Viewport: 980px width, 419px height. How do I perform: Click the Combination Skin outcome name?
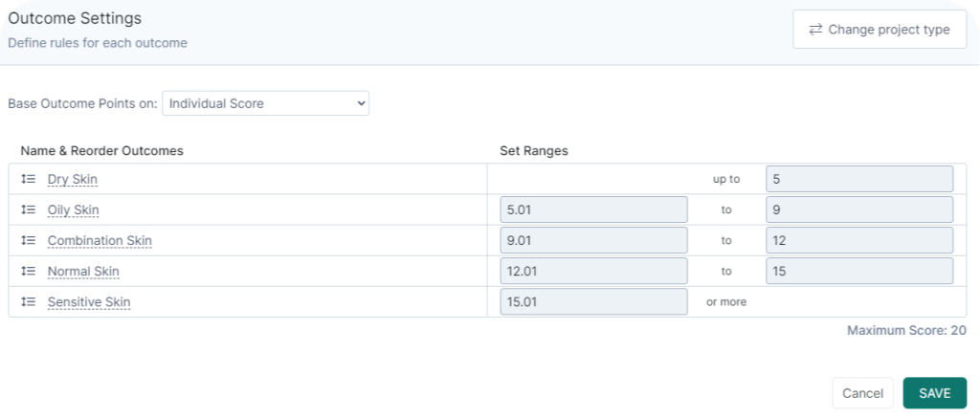click(100, 240)
